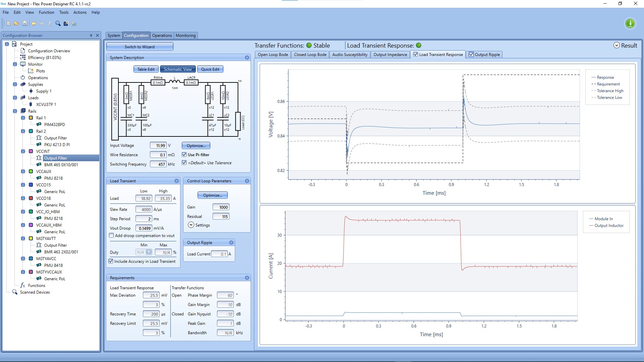Viewport: 644px width, 362px height.
Task: Open the Output Impedance tab
Action: pyautogui.click(x=390, y=55)
